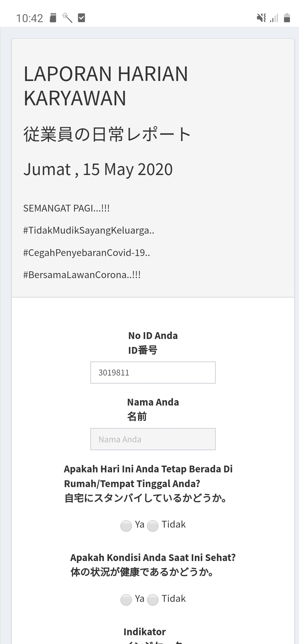This screenshot has height=644, width=299.
Task: Tap the 10:42 clock in status bar
Action: pyautogui.click(x=29, y=18)
